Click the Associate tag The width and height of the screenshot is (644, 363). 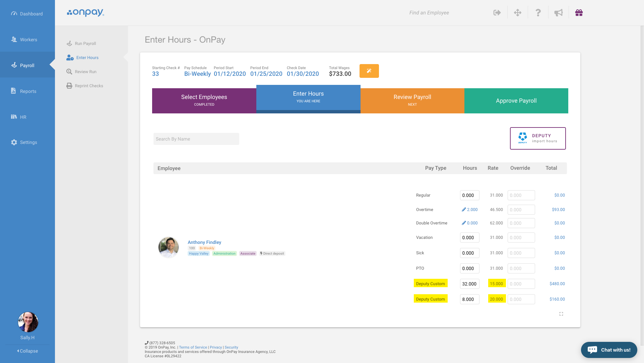click(248, 254)
